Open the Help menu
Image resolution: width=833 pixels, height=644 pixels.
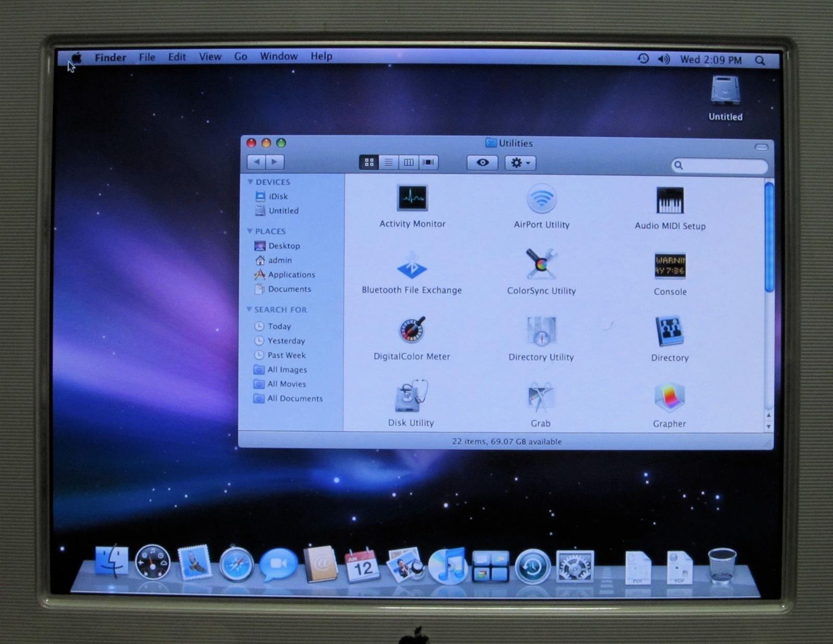[x=321, y=56]
